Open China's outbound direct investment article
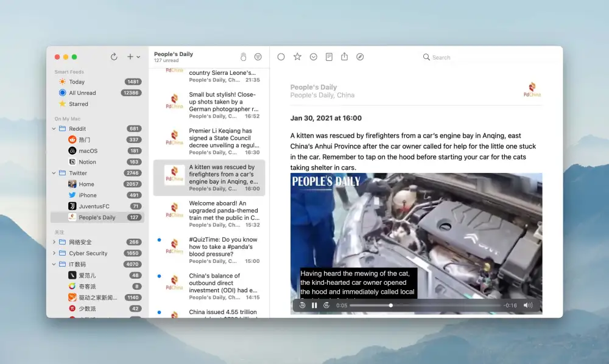Image resolution: width=609 pixels, height=364 pixels. tap(209, 286)
